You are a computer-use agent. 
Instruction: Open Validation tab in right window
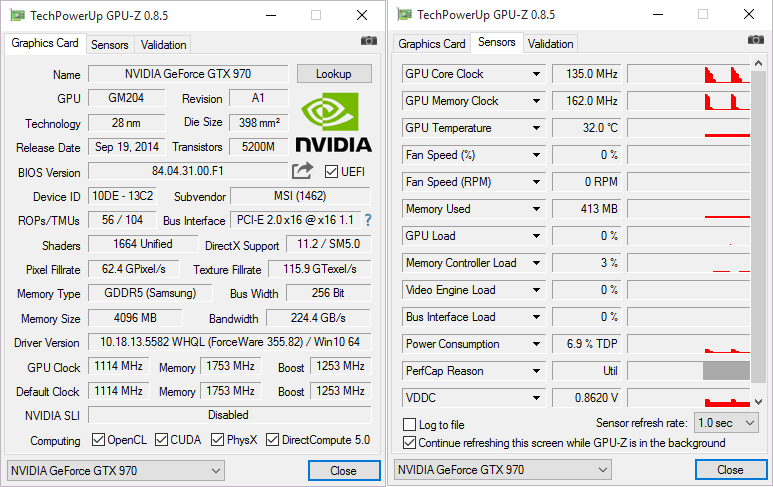click(550, 44)
